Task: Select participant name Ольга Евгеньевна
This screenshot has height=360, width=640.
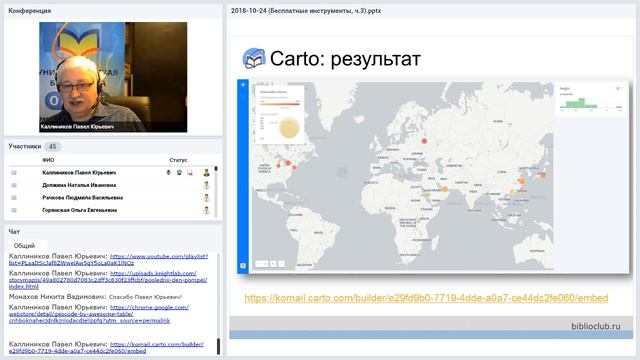Action: click(80, 210)
